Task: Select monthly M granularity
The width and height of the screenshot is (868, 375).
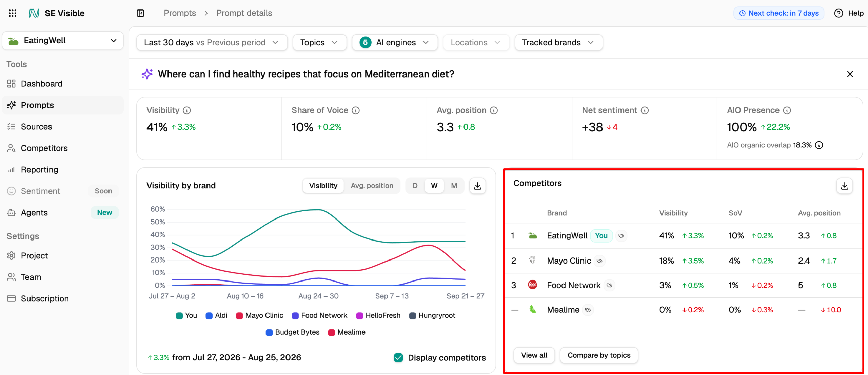Action: tap(454, 186)
